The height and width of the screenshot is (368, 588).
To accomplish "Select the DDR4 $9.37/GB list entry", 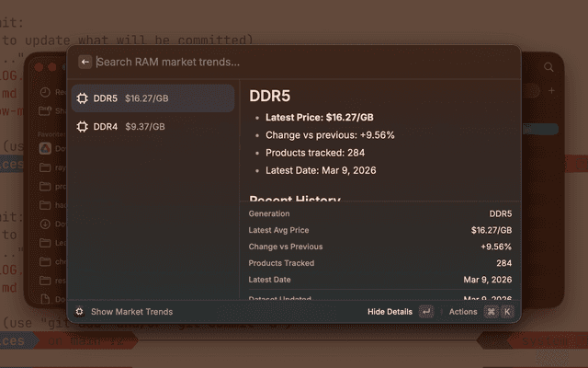I will pos(152,126).
